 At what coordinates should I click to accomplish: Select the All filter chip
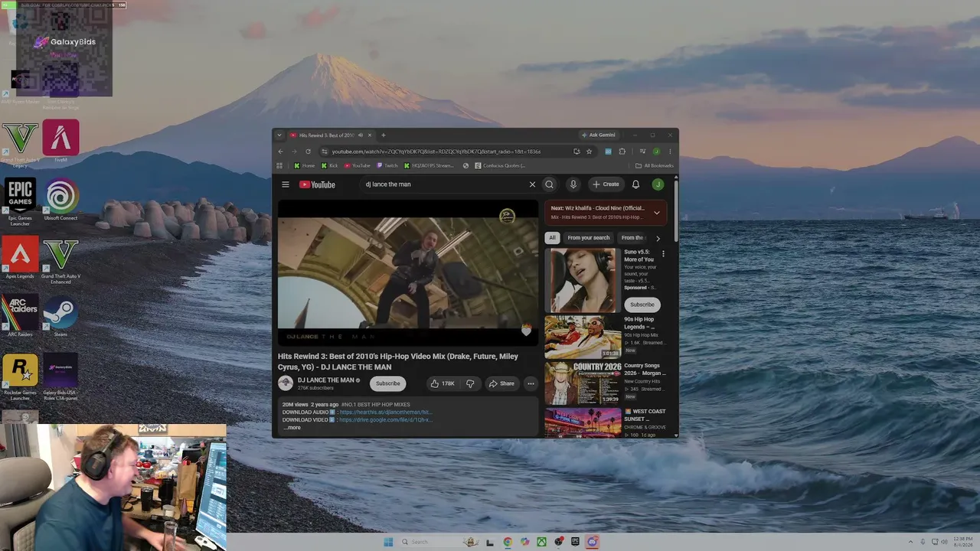552,238
